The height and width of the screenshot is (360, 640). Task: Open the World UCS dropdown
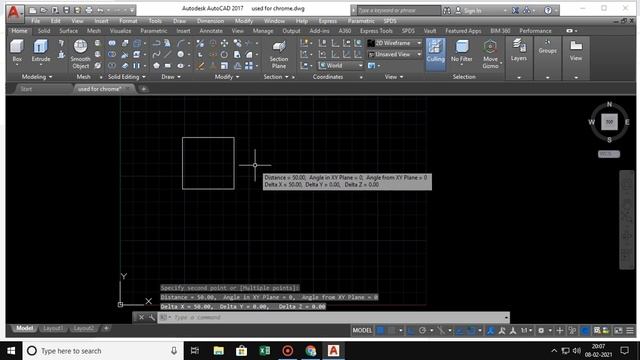[x=341, y=65]
